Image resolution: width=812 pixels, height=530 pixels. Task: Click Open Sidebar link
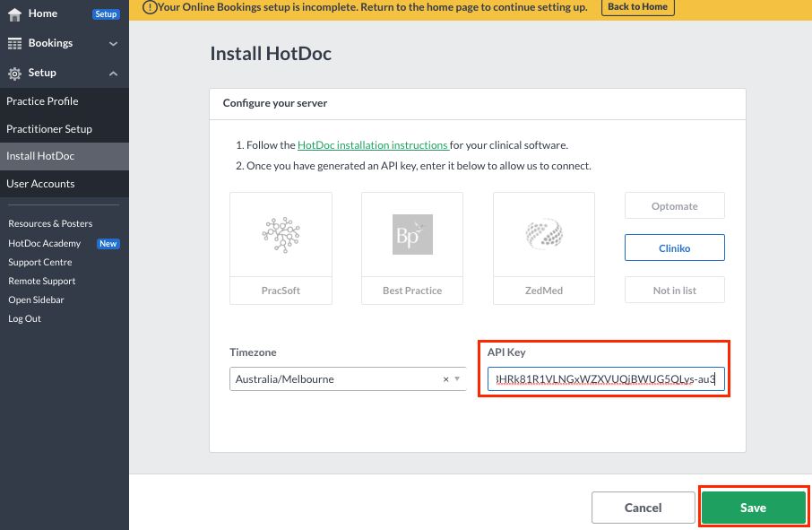(x=36, y=300)
